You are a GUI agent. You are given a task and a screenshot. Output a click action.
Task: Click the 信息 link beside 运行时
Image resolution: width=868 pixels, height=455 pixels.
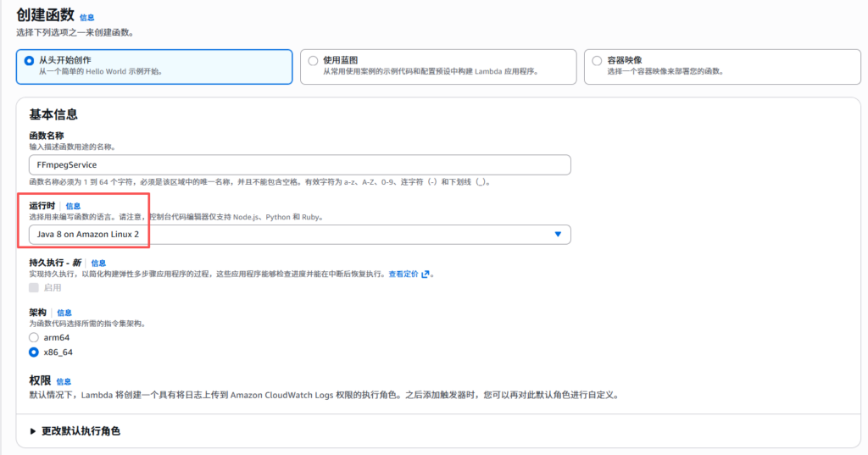(x=74, y=206)
